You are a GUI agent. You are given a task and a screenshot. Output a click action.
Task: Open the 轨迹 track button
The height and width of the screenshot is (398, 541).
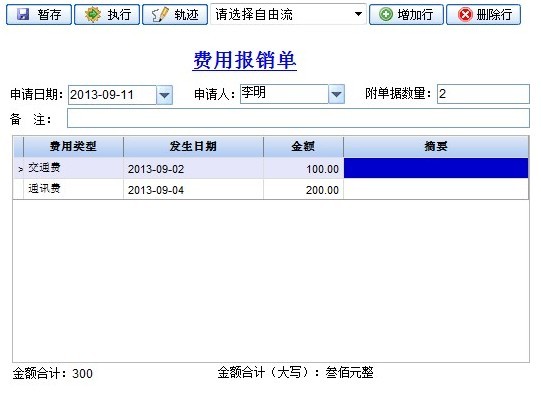(x=175, y=14)
